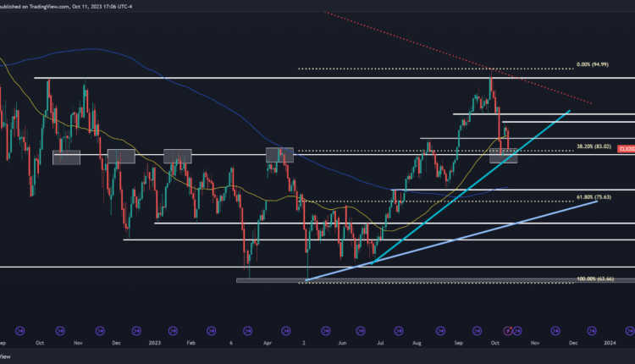Select the 61.80% (75.63) retracement label
This screenshot has height=364, width=635.
point(594,197)
